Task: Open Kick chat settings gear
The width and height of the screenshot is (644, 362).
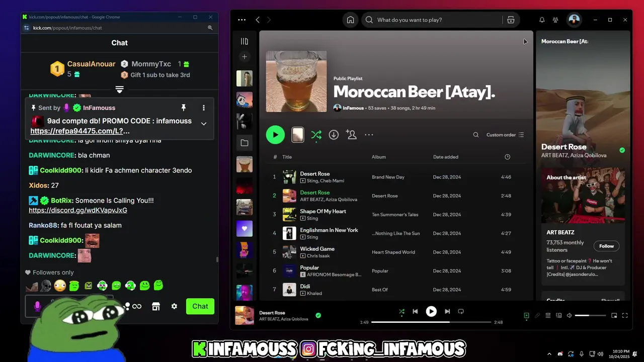Action: pyautogui.click(x=174, y=306)
